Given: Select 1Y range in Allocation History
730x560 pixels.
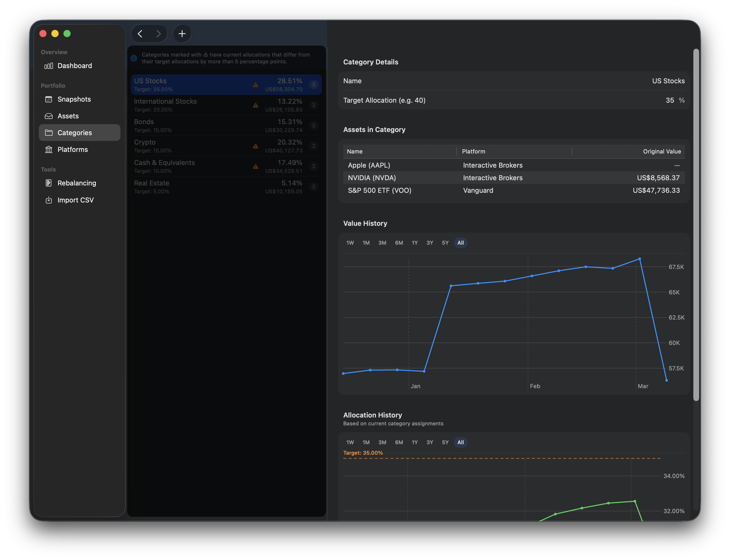Looking at the screenshot, I should [414, 442].
